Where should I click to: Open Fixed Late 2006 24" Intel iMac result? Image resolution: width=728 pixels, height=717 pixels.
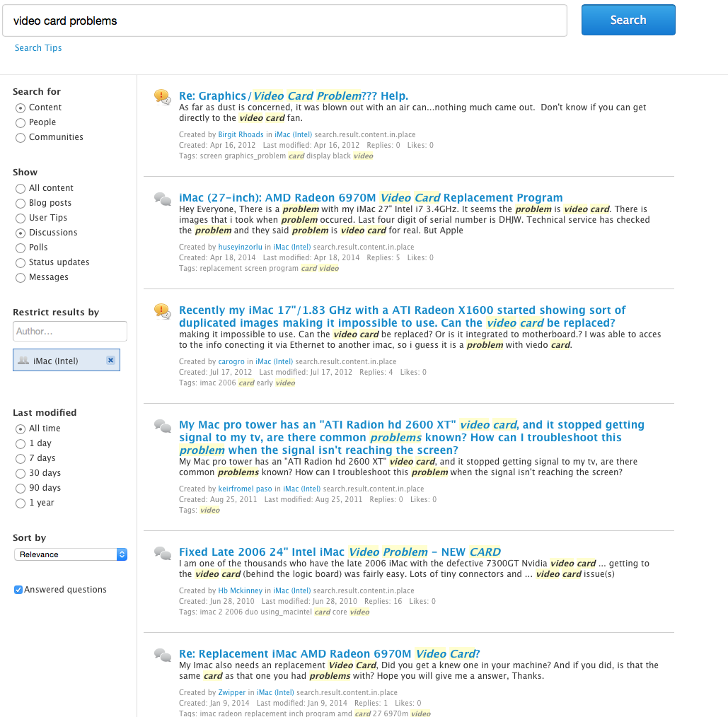click(x=340, y=552)
